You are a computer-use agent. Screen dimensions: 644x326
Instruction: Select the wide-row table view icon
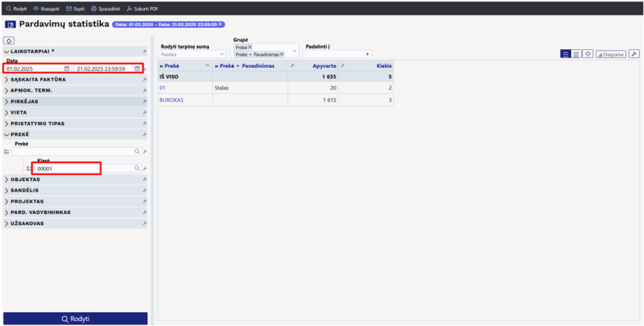tap(565, 54)
